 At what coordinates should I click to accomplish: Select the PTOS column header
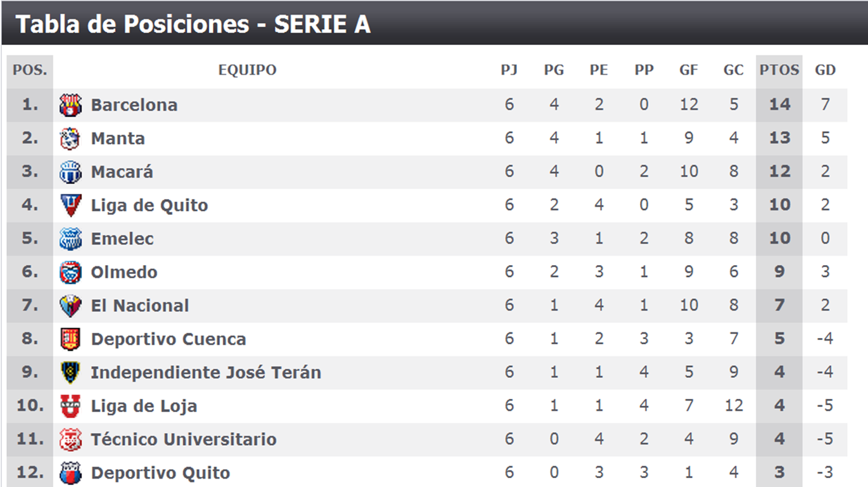(x=779, y=70)
